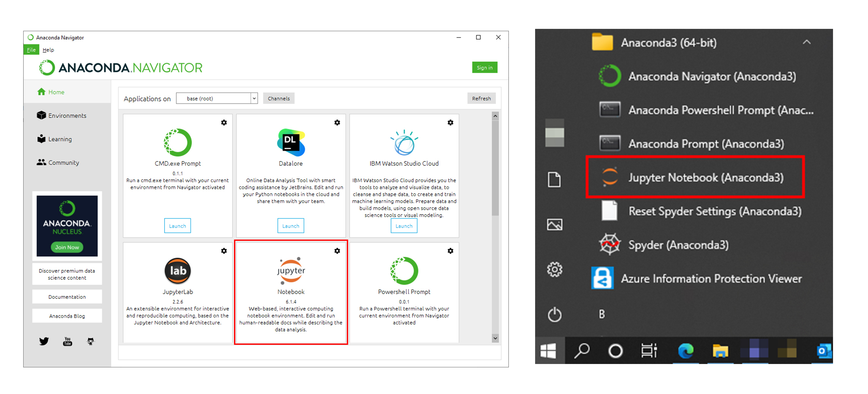Click the JupyterLab application icon
The width and height of the screenshot is (868, 394).
177,271
